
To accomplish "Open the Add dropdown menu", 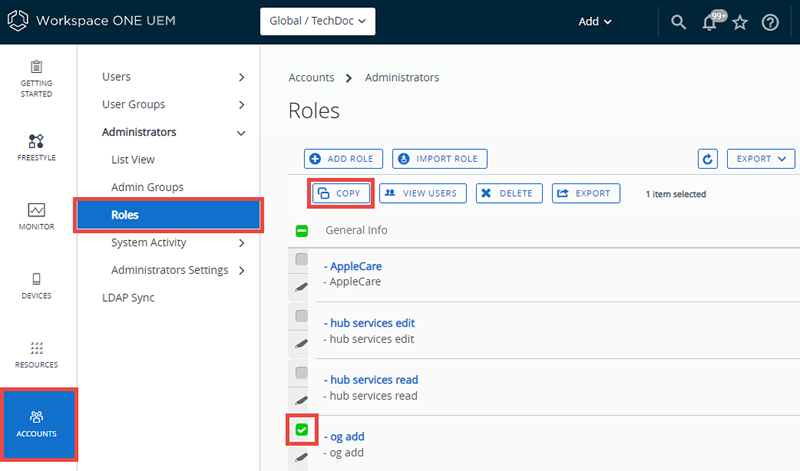I will point(594,21).
